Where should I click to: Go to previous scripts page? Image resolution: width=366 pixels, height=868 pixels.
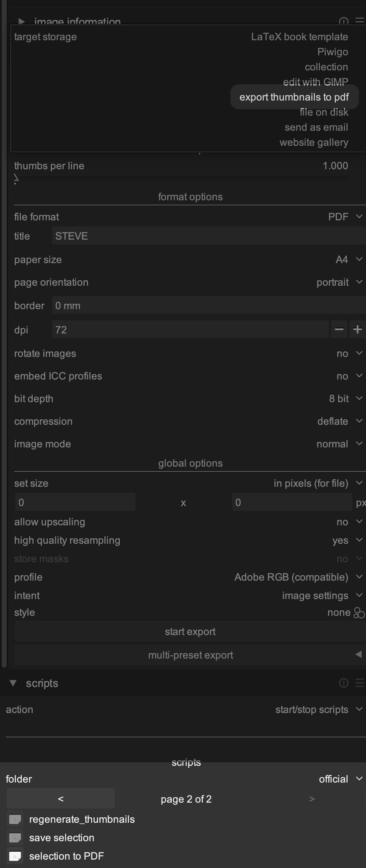61,799
